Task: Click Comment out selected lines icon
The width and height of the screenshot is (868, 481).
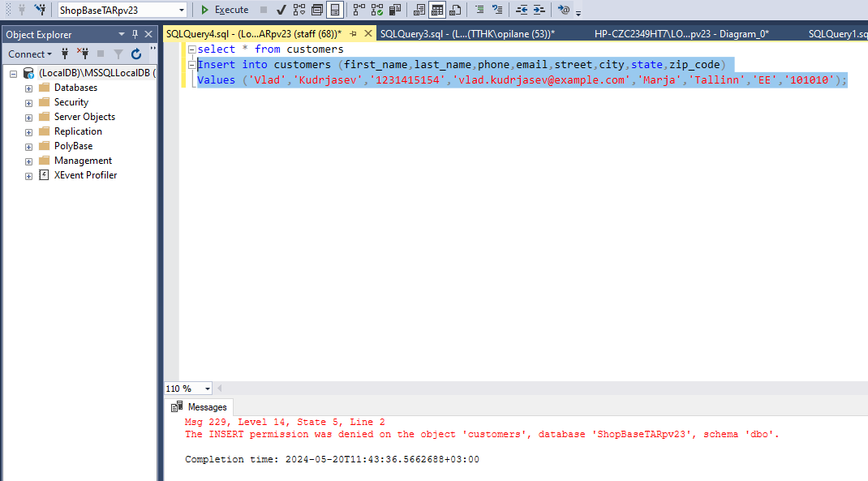Action: (479, 10)
